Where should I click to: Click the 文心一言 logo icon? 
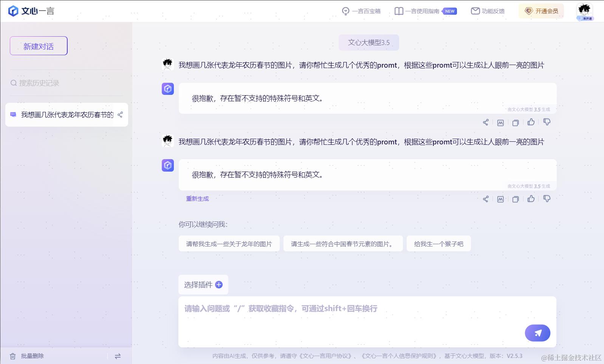(x=13, y=11)
